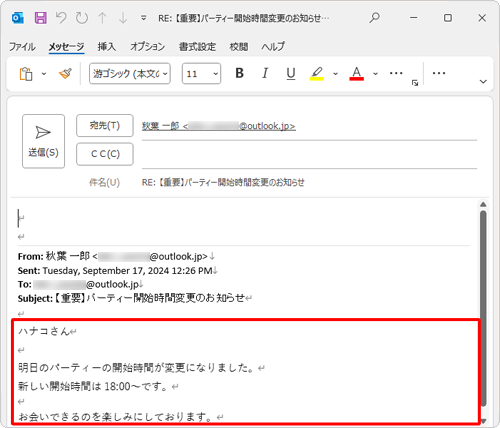Toggle italic formatting

point(265,73)
